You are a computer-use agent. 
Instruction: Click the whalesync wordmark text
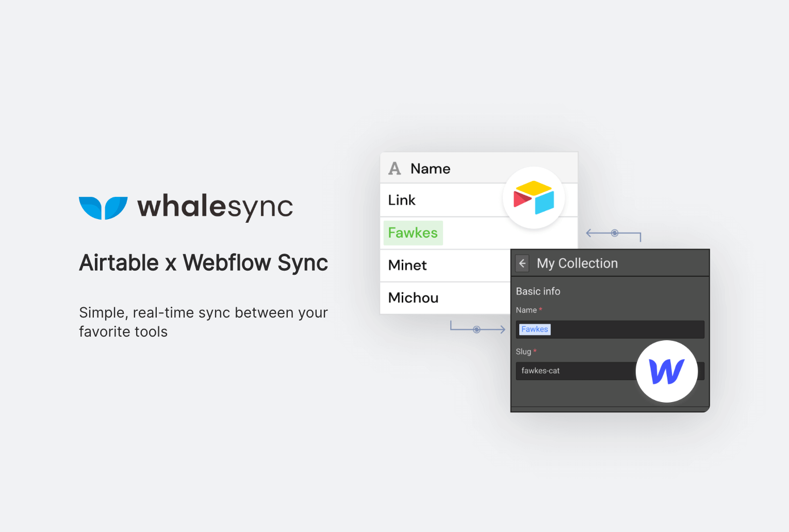click(x=215, y=207)
